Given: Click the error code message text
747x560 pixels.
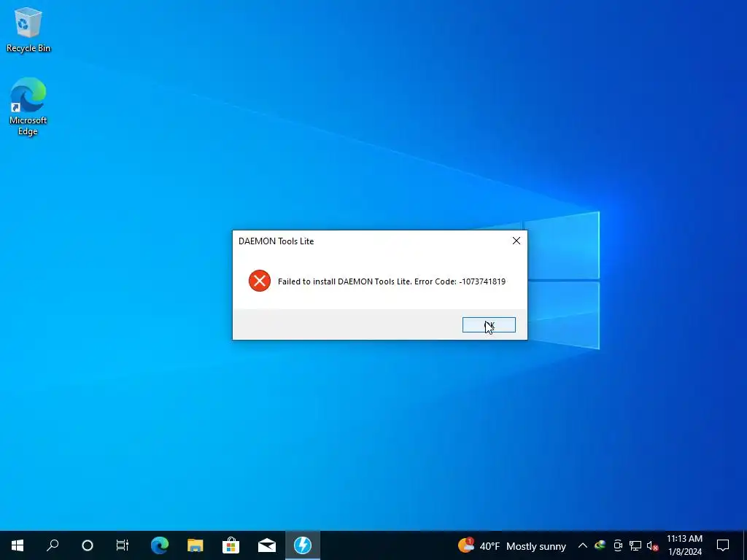Looking at the screenshot, I should 392,281.
